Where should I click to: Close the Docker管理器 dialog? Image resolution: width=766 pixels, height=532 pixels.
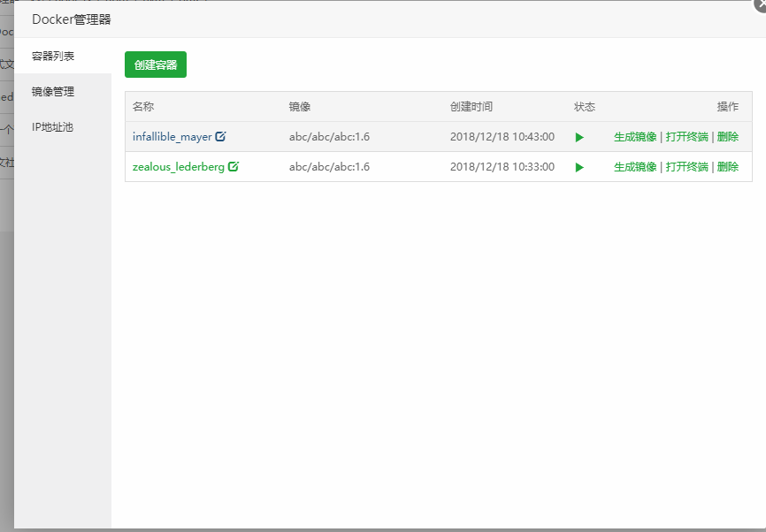click(760, 4)
